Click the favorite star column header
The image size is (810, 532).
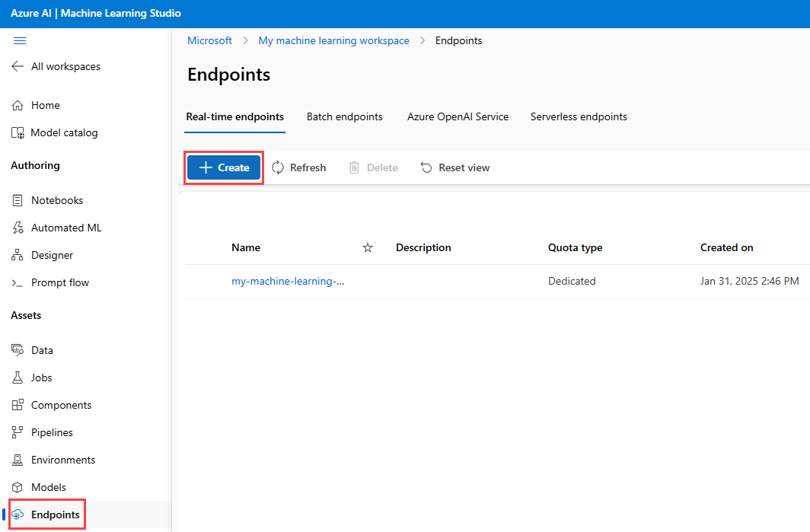368,247
